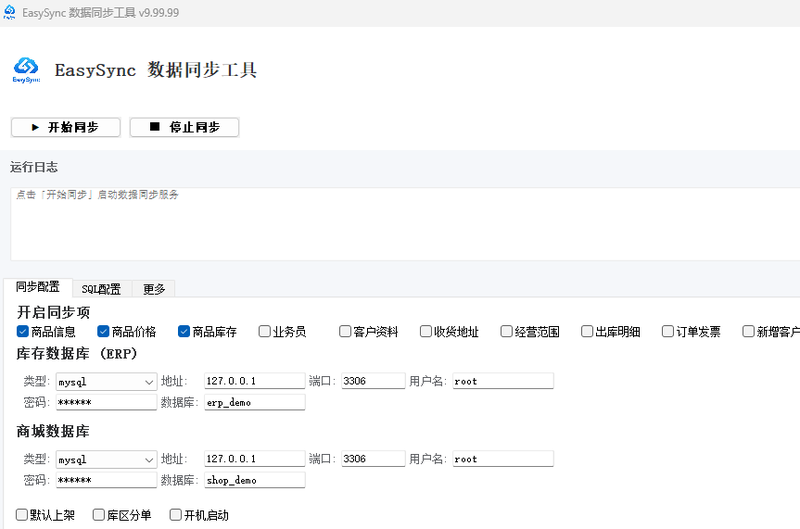Open ERP database 类型 mysql dropdown
This screenshot has width=800, height=529.
[x=106, y=382]
